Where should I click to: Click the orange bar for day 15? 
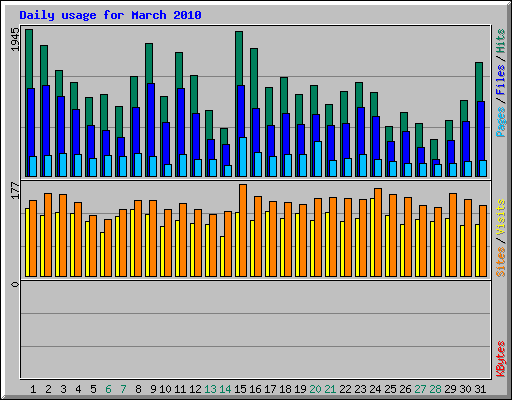[243, 230]
